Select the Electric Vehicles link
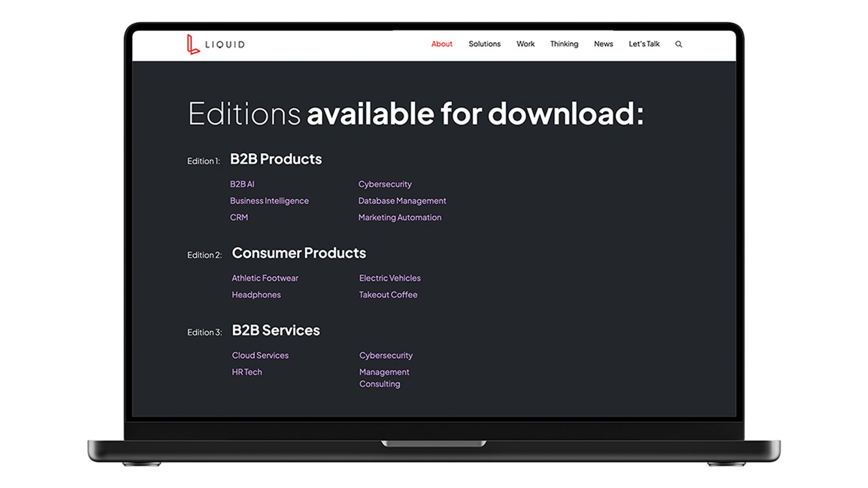 [390, 278]
